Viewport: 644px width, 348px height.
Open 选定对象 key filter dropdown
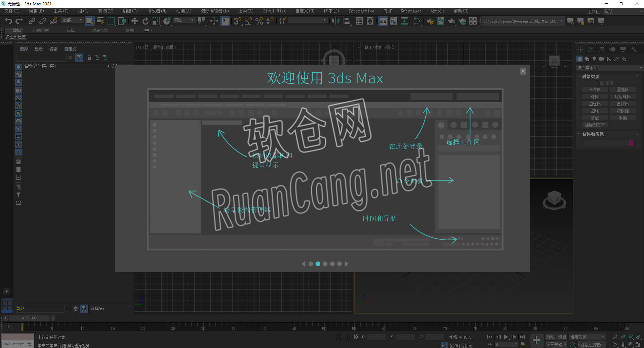[588, 337]
